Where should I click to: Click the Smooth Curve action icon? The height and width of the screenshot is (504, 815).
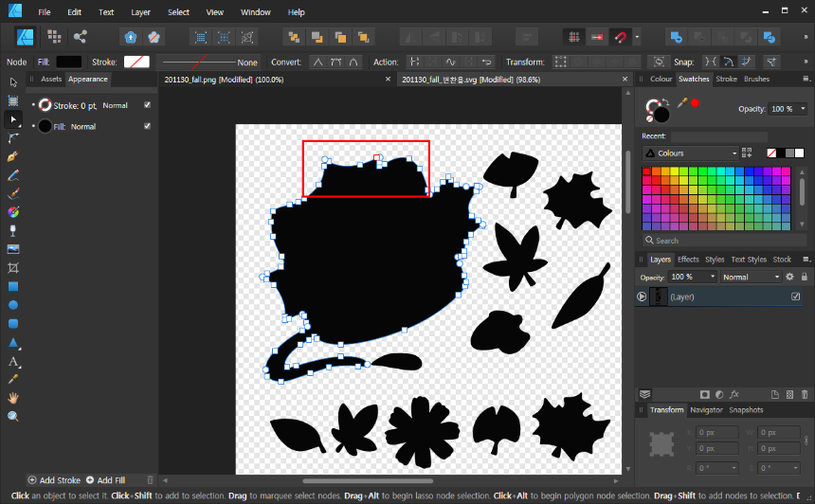point(450,62)
